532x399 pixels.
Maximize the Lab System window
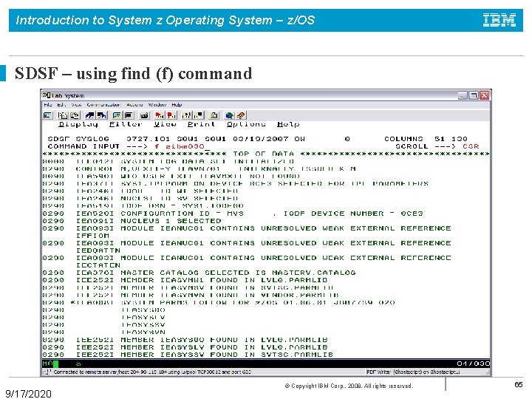[x=474, y=95]
